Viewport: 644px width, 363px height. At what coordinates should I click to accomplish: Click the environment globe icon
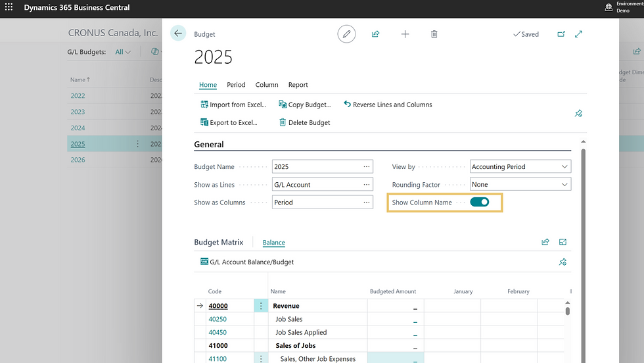609,7
